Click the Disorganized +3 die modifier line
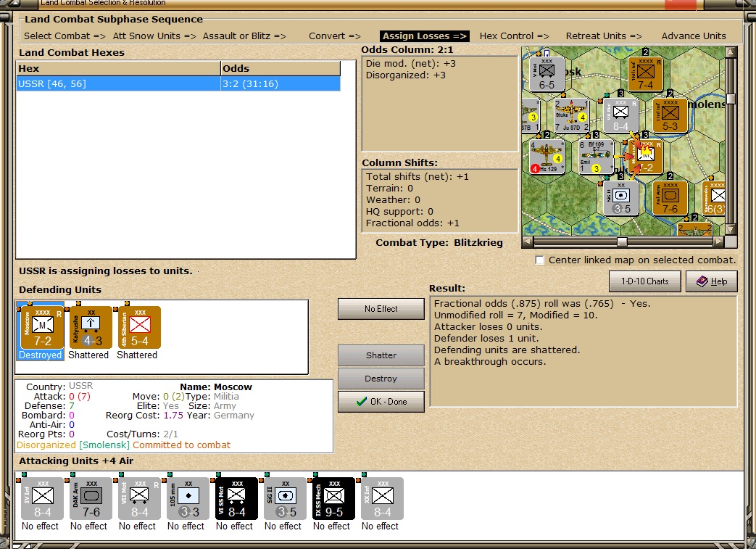 [405, 75]
